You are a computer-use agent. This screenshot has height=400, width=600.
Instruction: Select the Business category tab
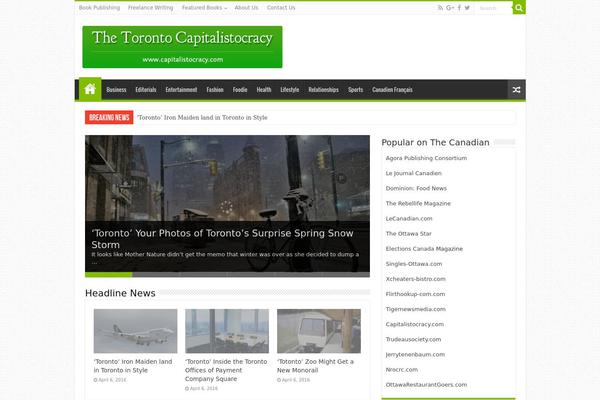(x=116, y=90)
